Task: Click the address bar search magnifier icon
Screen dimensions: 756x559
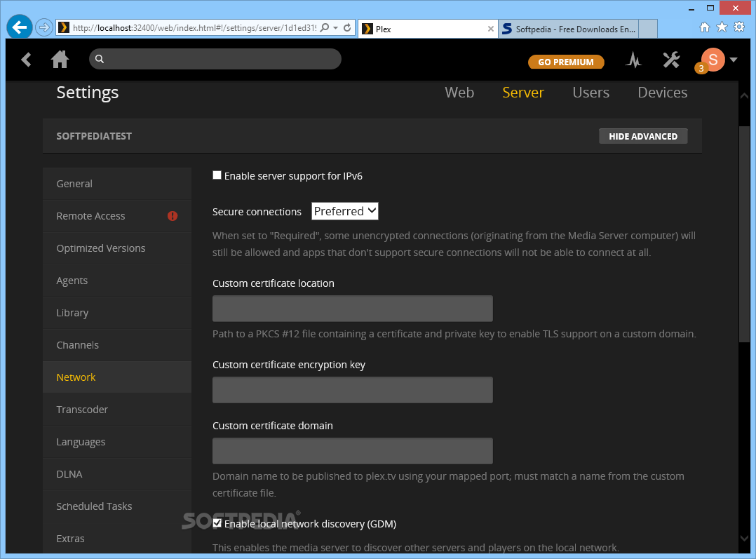Action: (325, 27)
